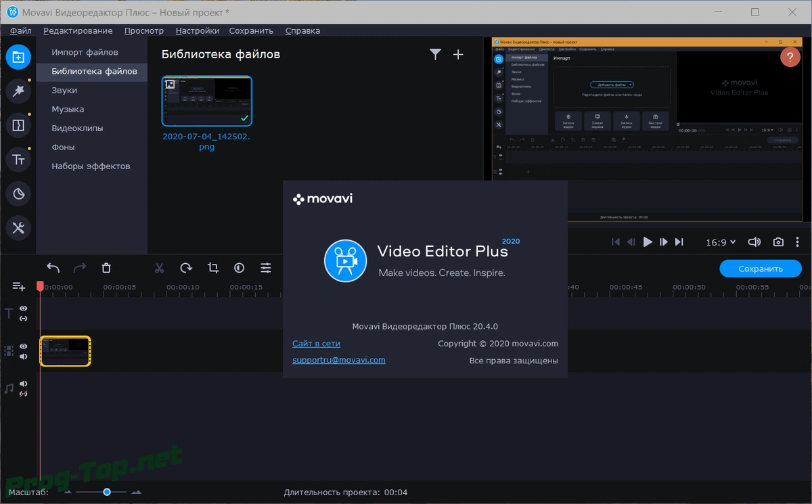
Task: Play the preview
Action: click(x=648, y=242)
